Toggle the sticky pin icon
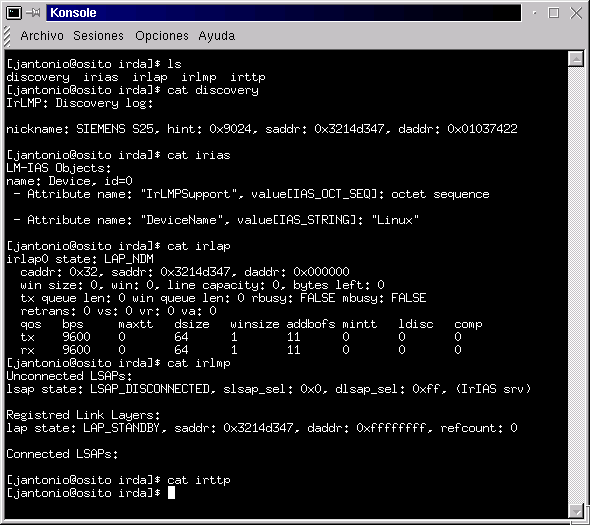Image resolution: width=590 pixels, height=525 pixels. coord(33,13)
